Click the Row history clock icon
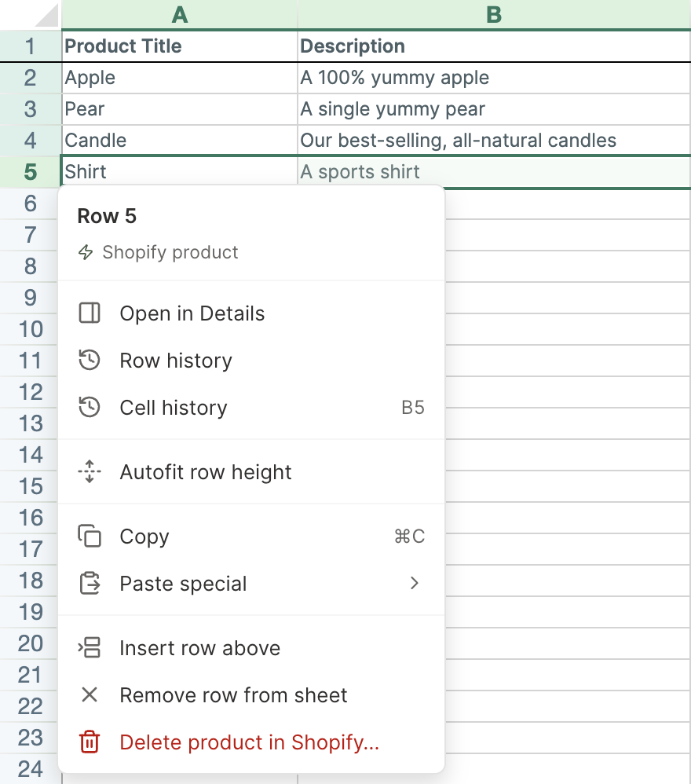 (90, 361)
